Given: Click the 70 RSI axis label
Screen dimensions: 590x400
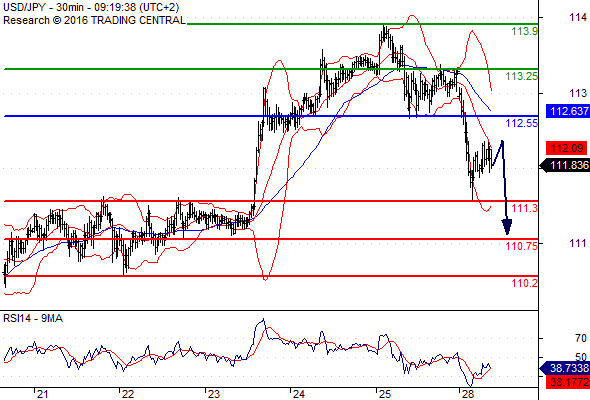Looking at the screenshot, I should (581, 338).
